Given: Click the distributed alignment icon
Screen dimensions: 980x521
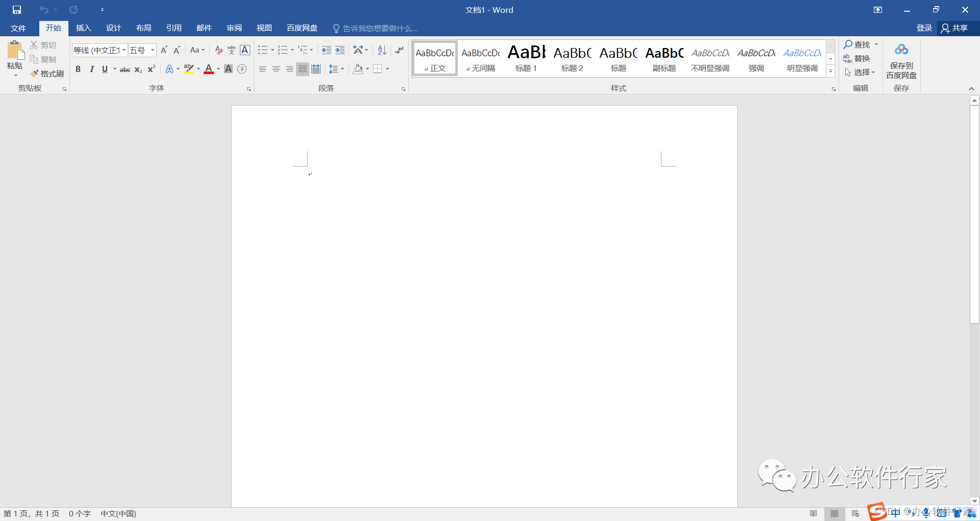Looking at the screenshot, I should [x=316, y=69].
